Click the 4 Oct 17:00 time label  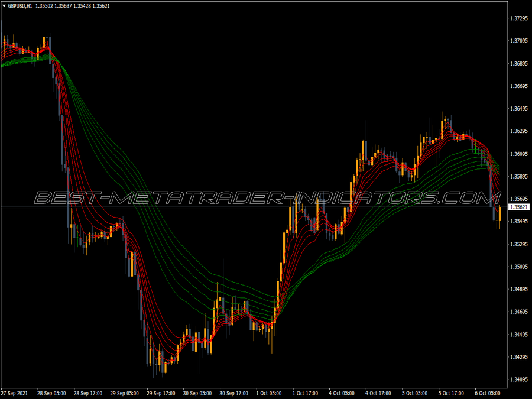(378, 393)
